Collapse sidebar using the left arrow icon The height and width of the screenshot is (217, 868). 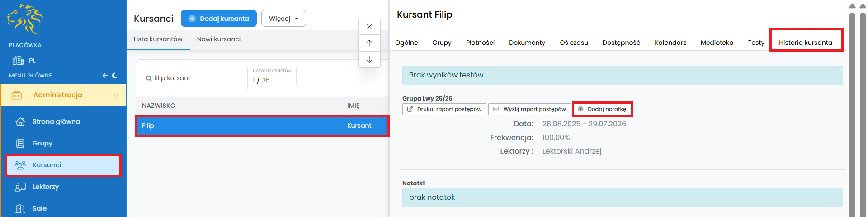tap(105, 76)
